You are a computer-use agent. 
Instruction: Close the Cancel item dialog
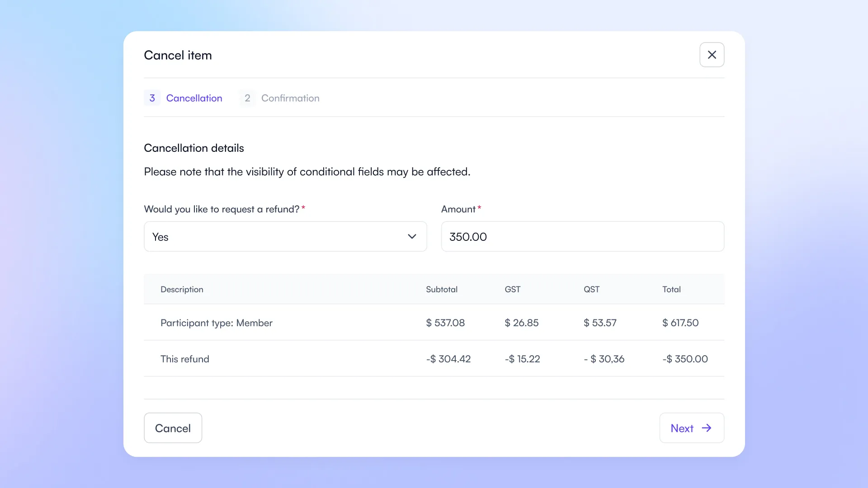pyautogui.click(x=712, y=55)
